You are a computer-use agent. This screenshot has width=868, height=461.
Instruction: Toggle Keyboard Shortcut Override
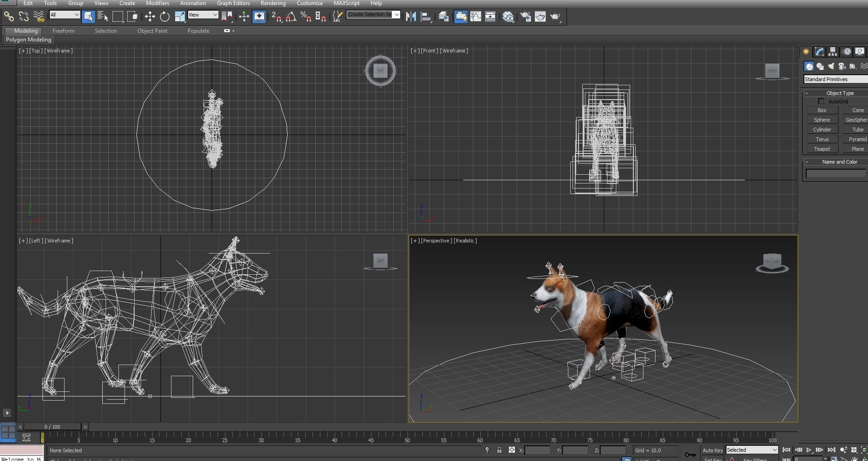(259, 17)
